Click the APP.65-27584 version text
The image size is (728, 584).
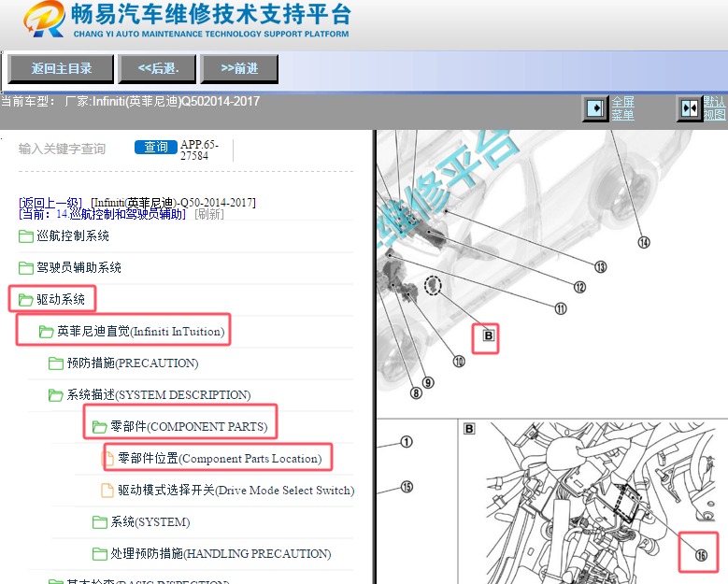tap(200, 150)
